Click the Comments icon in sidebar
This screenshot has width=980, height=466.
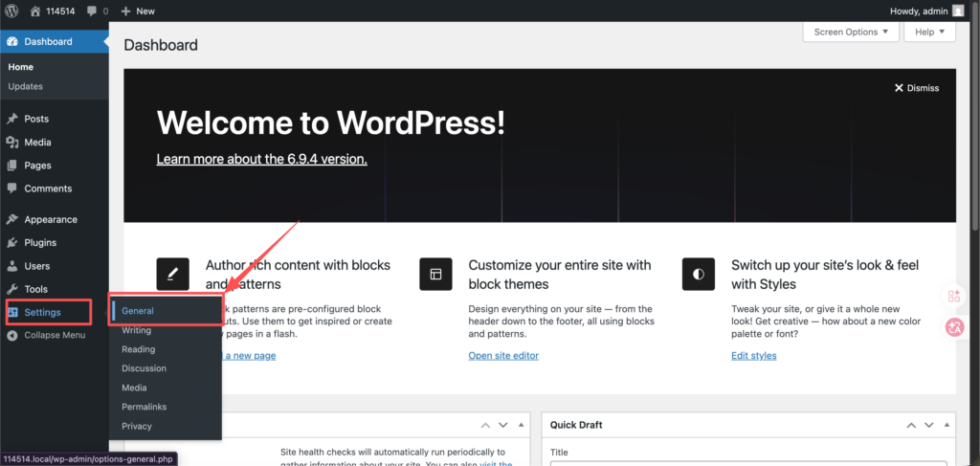click(x=12, y=189)
